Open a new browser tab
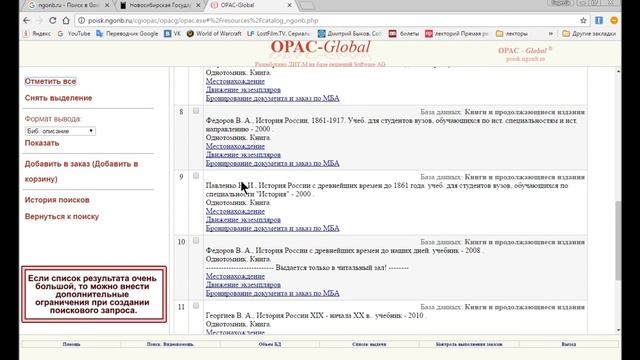This screenshot has width=640, height=360. [307, 5]
